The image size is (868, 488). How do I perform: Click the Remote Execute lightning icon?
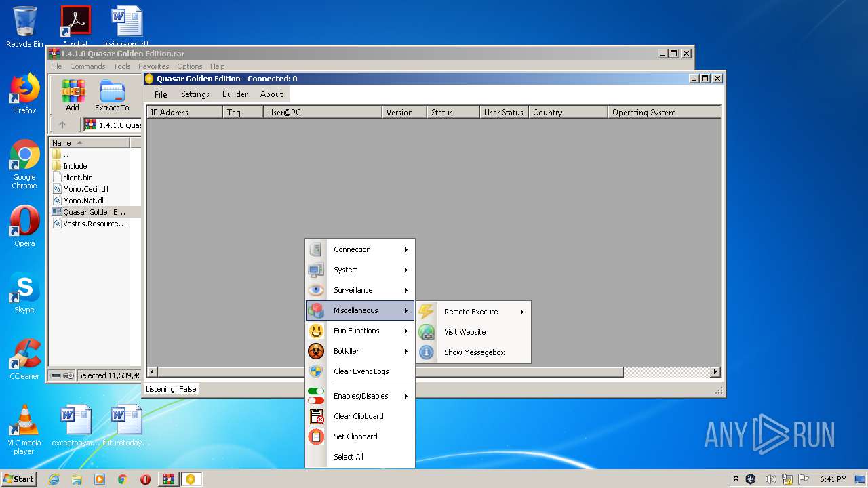click(426, 312)
